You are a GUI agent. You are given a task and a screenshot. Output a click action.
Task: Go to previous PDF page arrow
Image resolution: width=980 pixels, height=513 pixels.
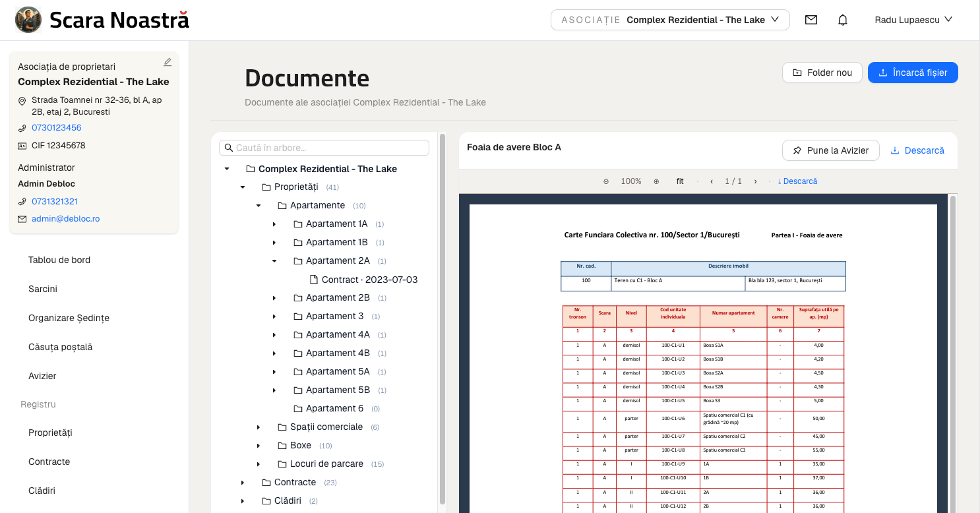coord(712,181)
